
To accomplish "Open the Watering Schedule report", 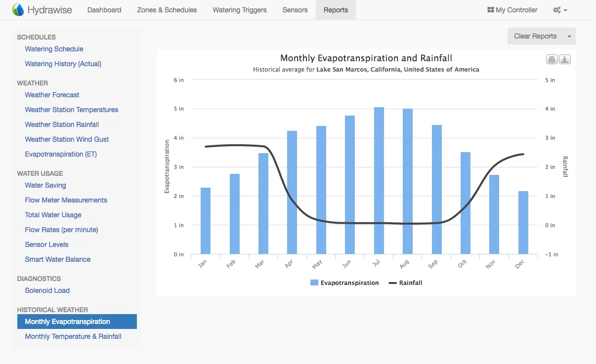I will pyautogui.click(x=54, y=49).
